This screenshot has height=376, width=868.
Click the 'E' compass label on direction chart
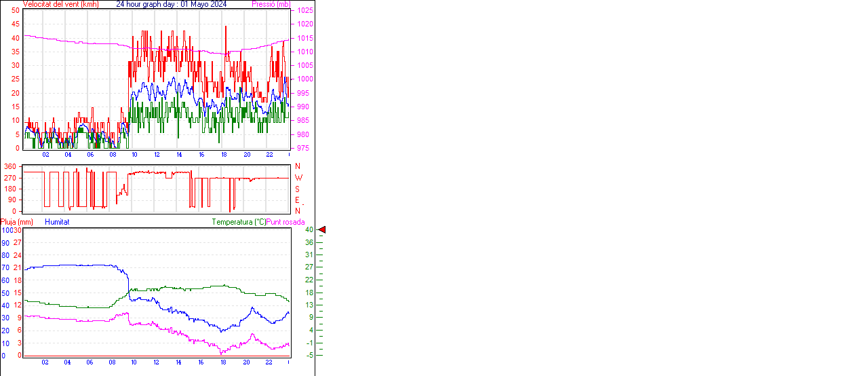297,200
